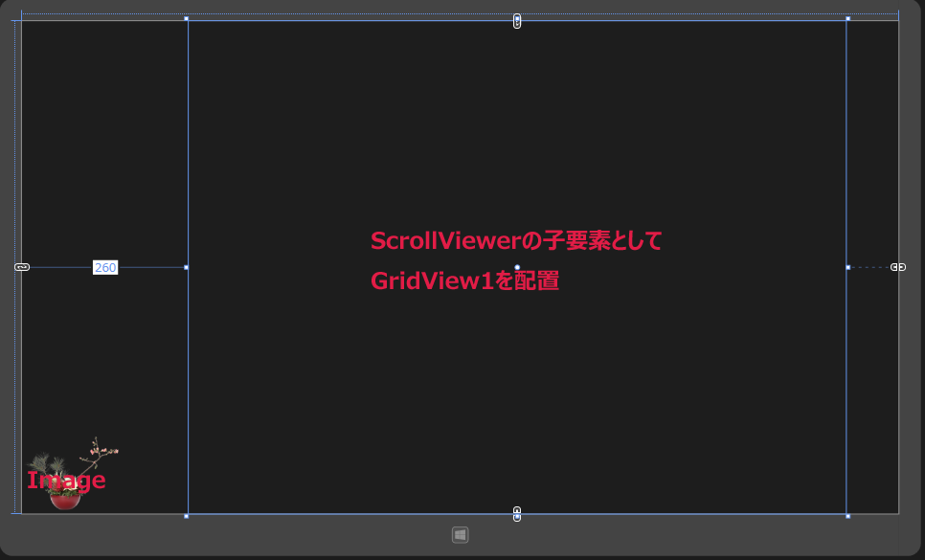Click the bottom-left corner resize handle
Screen dimensions: 925x560
187,516
